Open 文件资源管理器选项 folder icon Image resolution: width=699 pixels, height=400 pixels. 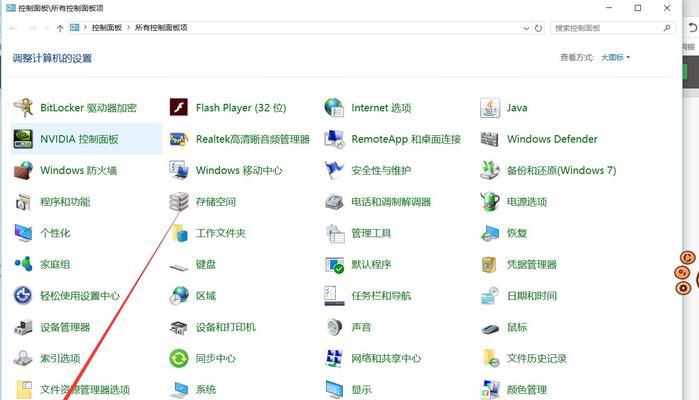(24, 389)
